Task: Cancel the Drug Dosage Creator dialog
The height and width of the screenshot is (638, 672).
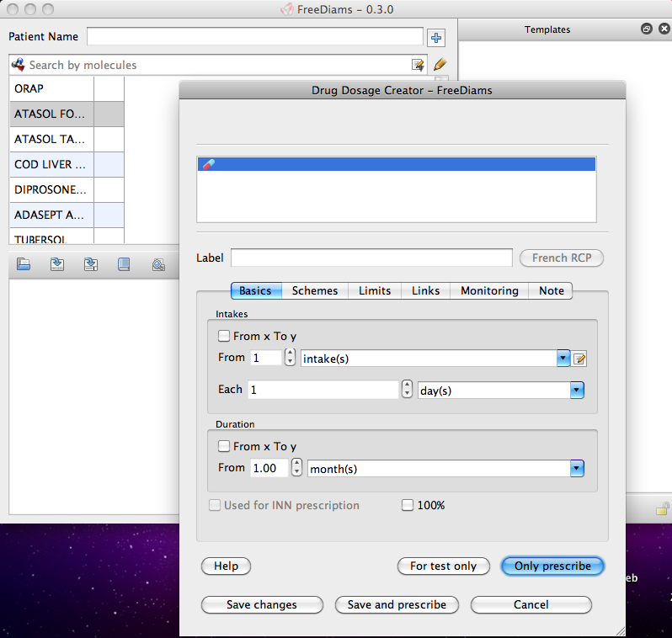Action: [531, 604]
